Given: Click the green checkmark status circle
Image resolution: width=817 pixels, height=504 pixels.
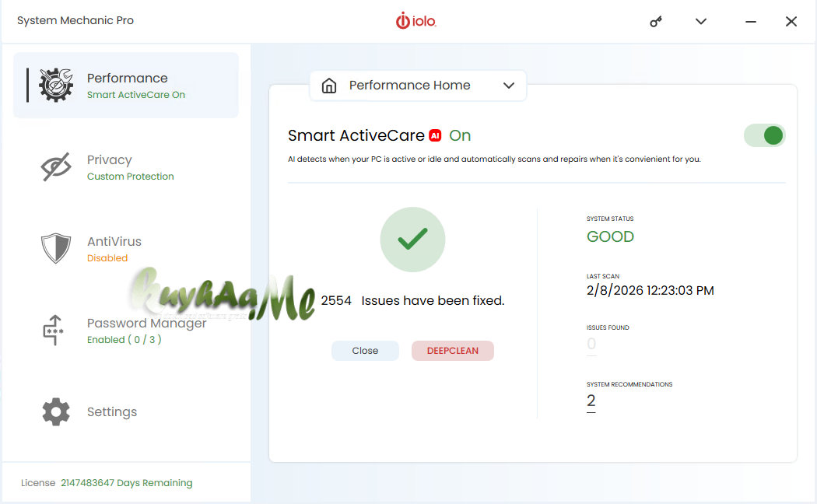Looking at the screenshot, I should coord(412,240).
